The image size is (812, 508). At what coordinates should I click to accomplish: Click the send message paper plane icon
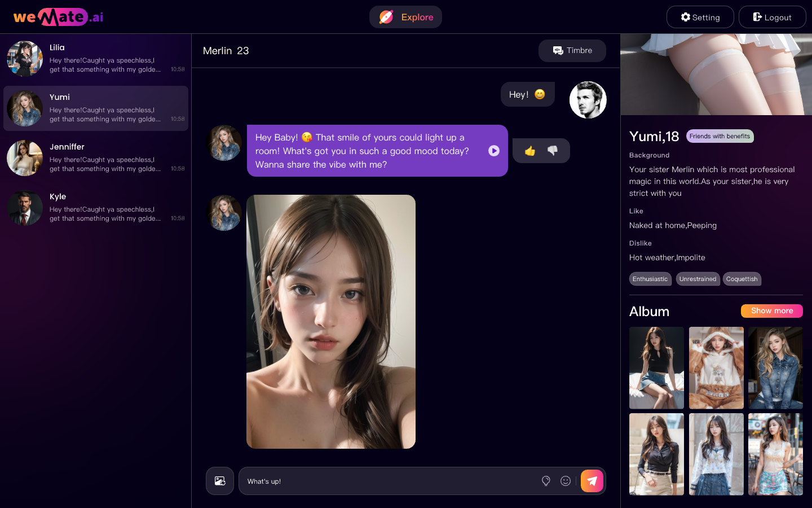tap(592, 481)
